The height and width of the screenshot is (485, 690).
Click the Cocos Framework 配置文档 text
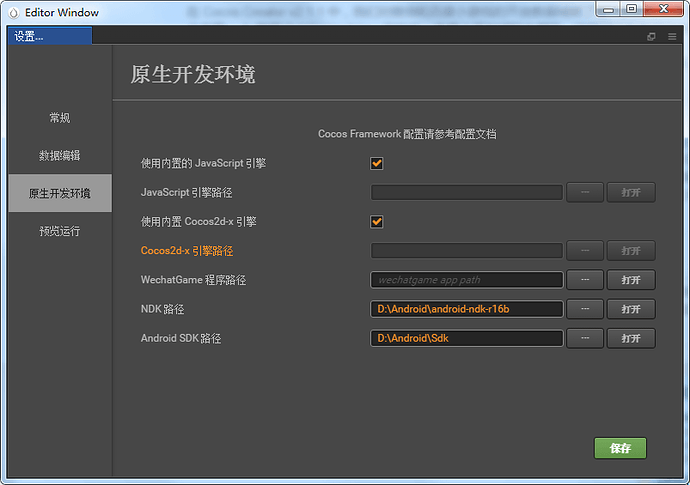tap(407, 134)
